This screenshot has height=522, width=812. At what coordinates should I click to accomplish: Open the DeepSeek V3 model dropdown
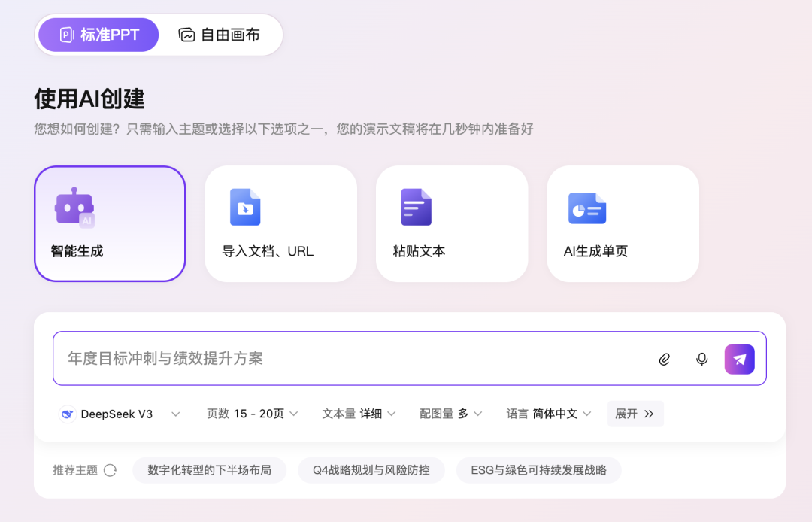coord(120,414)
